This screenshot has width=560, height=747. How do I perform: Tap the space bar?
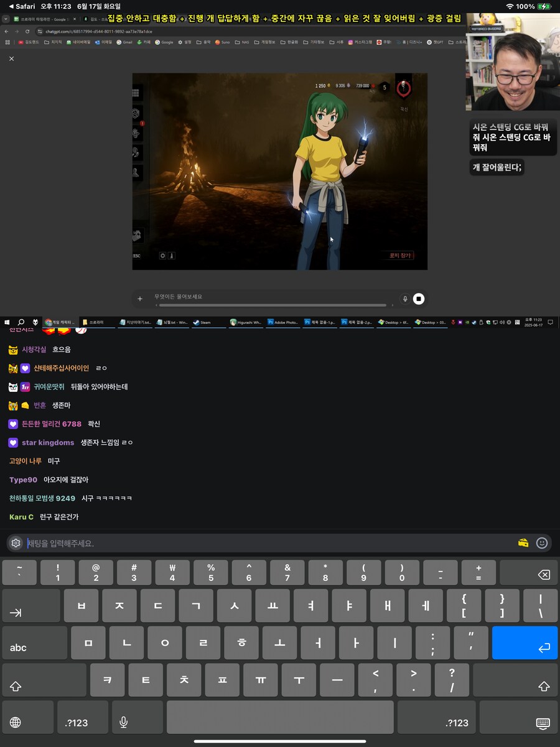tap(280, 717)
